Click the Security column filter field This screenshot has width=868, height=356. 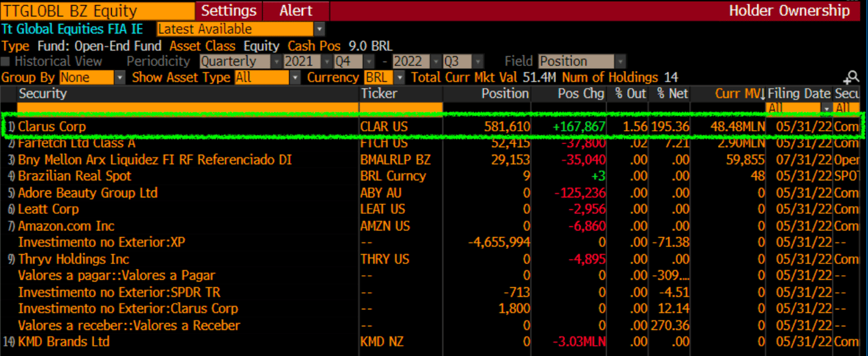click(188, 108)
